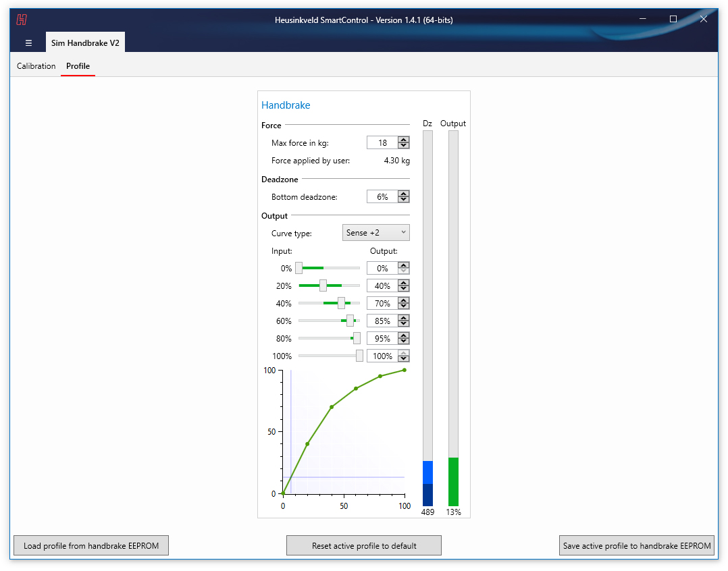Increase Bottom deadzone percentage

(x=403, y=194)
